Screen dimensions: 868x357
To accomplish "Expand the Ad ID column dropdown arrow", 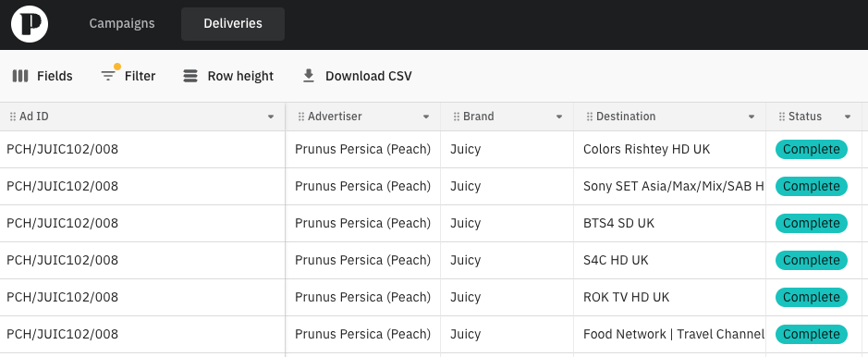I will [271, 117].
